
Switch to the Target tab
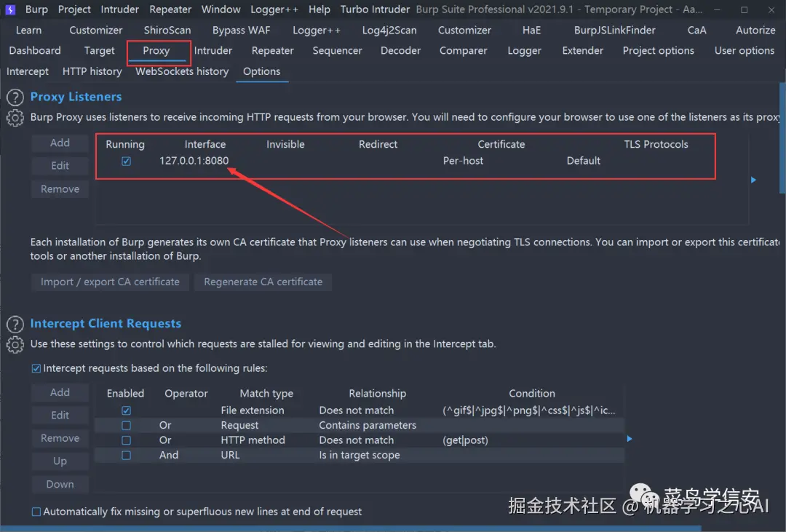pyautogui.click(x=99, y=51)
